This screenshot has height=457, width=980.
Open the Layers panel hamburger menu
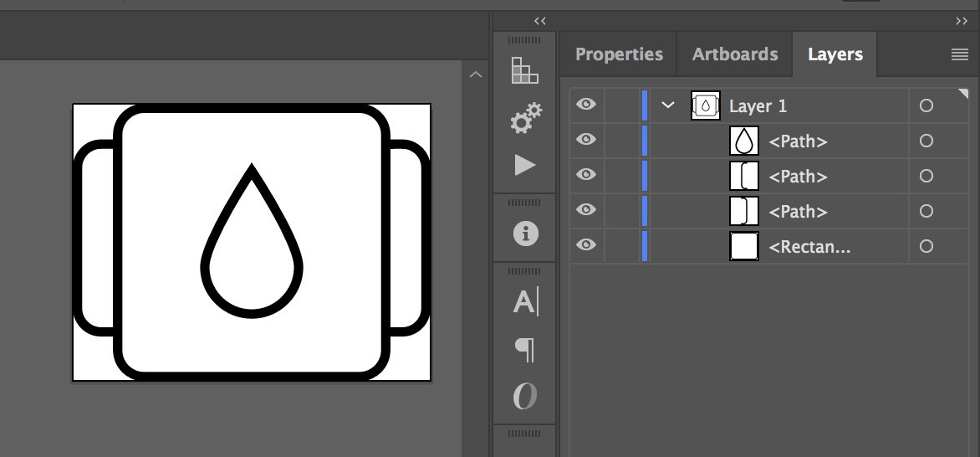point(960,54)
